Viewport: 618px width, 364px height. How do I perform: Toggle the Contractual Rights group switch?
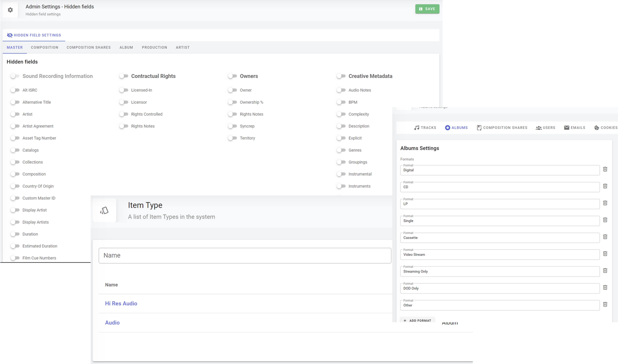point(124,76)
